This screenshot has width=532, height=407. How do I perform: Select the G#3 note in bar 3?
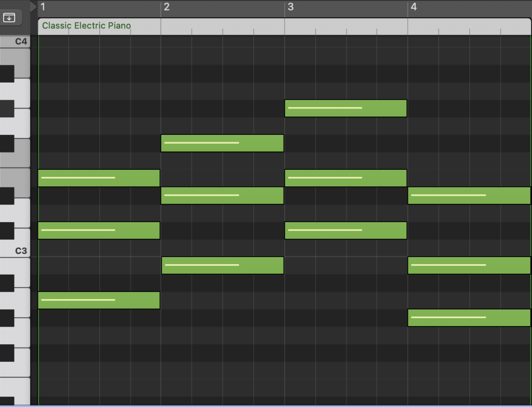345,108
